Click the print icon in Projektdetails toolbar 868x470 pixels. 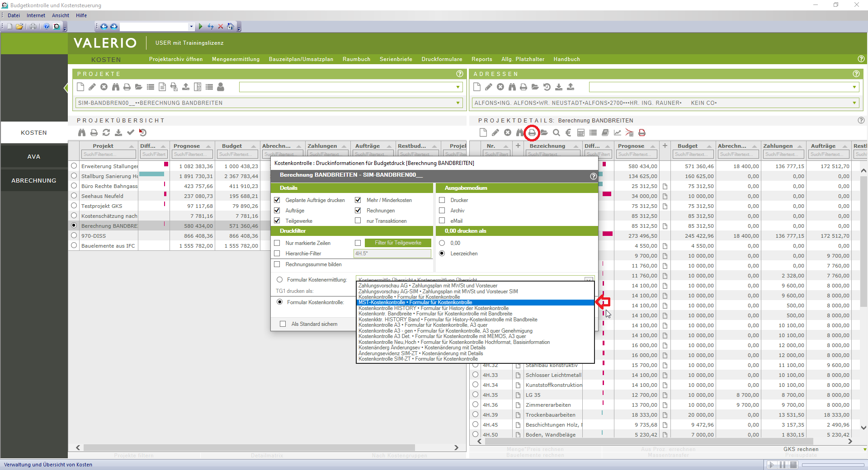point(532,133)
